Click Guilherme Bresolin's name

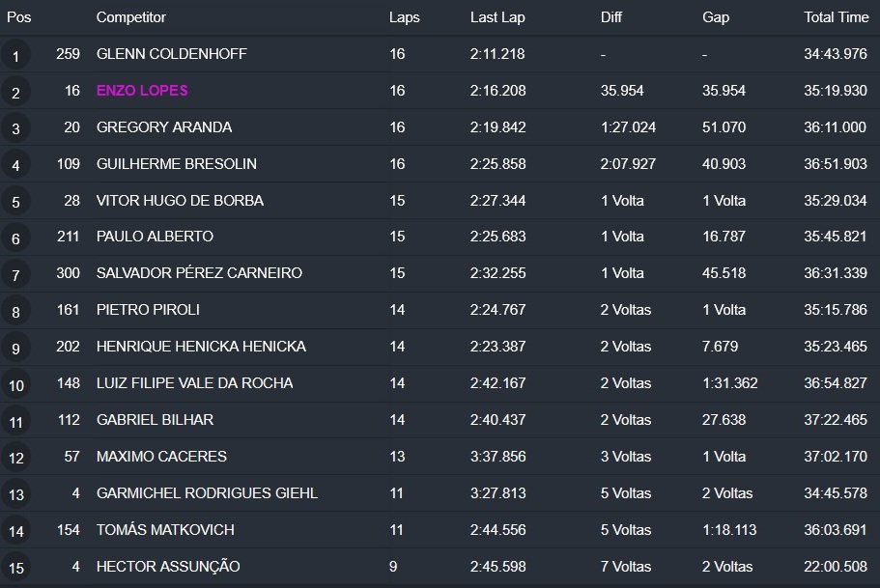pyautogui.click(x=177, y=164)
